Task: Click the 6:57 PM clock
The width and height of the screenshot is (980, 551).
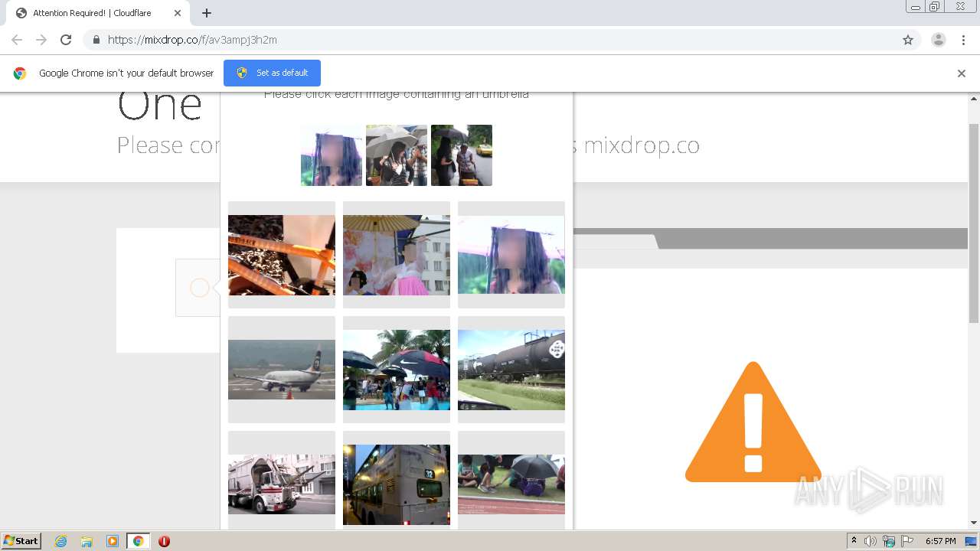Action: (x=941, y=541)
